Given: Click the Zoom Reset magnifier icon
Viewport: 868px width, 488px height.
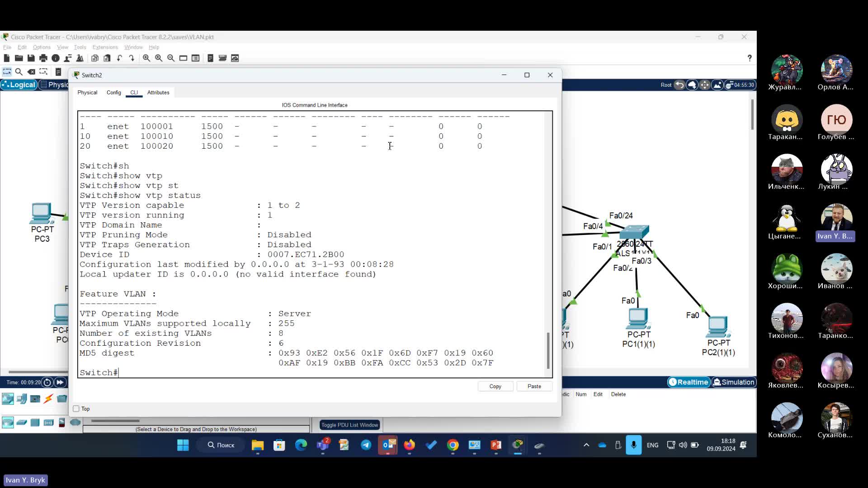Looking at the screenshot, I should [159, 58].
